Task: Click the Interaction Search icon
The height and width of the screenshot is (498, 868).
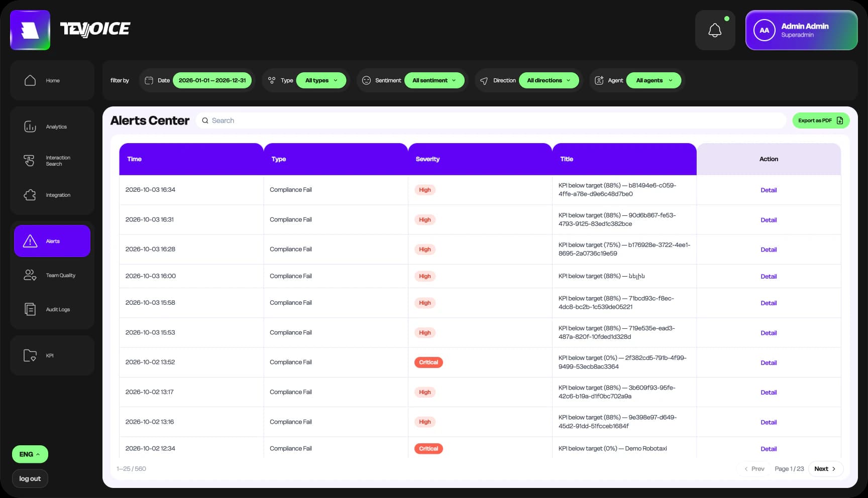Action: tap(29, 161)
